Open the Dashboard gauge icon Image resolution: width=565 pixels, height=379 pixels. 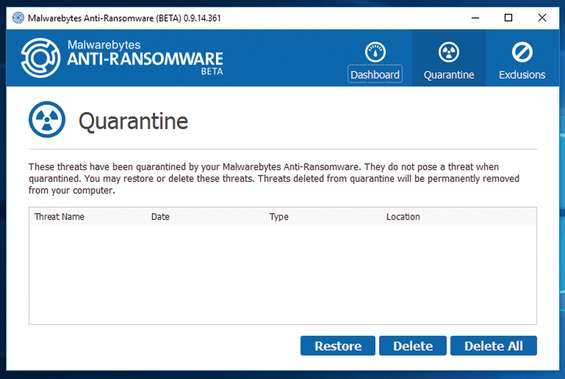point(375,52)
